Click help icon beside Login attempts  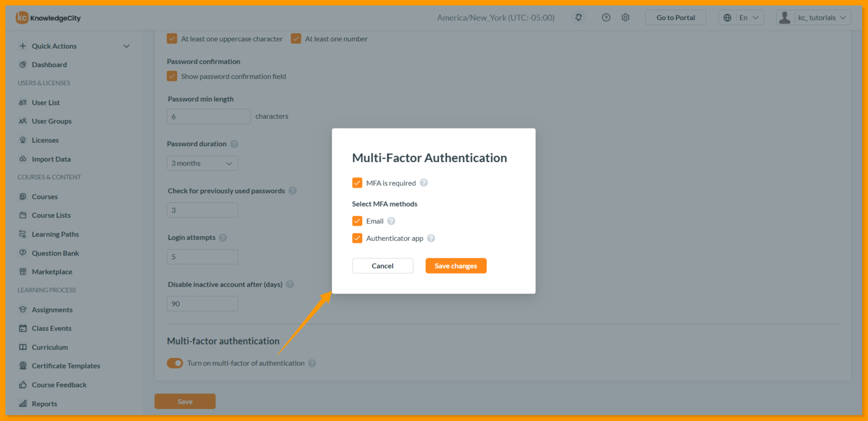coord(223,237)
